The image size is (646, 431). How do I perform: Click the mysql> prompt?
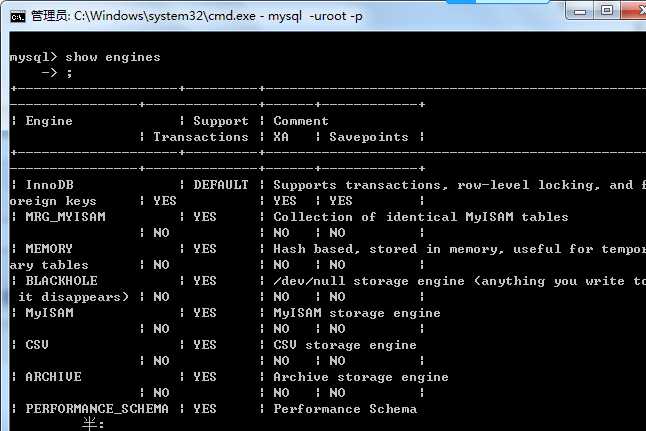pos(34,57)
